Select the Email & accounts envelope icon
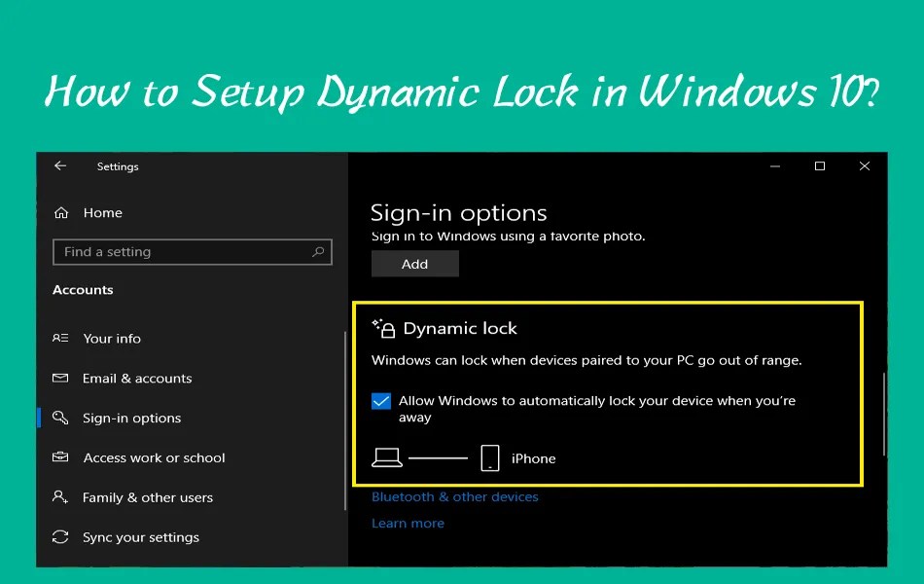This screenshot has height=584, width=924. 59,378
